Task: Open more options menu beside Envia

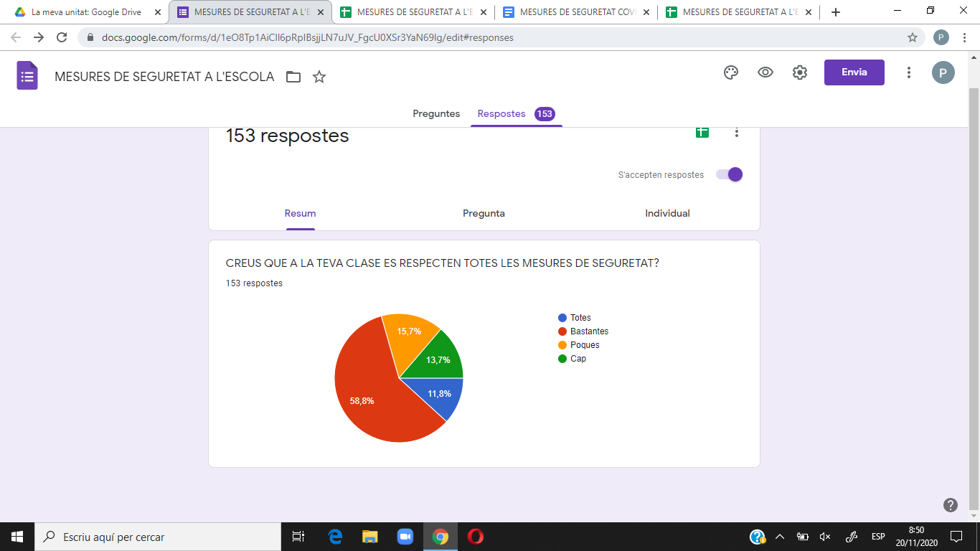Action: [909, 72]
